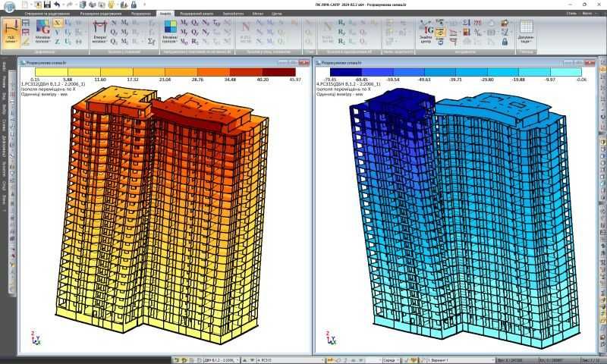
Task: Click the find center IG icon
Action: point(426,31)
